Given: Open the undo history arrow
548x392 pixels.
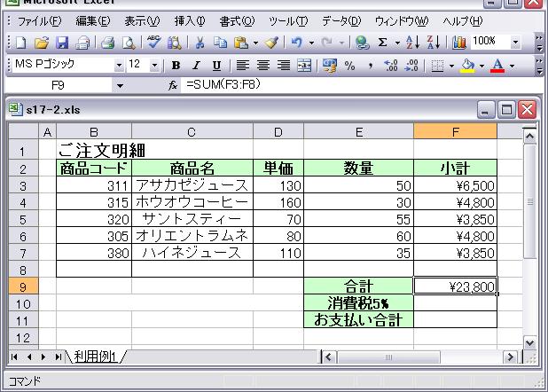Looking at the screenshot, I should [311, 43].
